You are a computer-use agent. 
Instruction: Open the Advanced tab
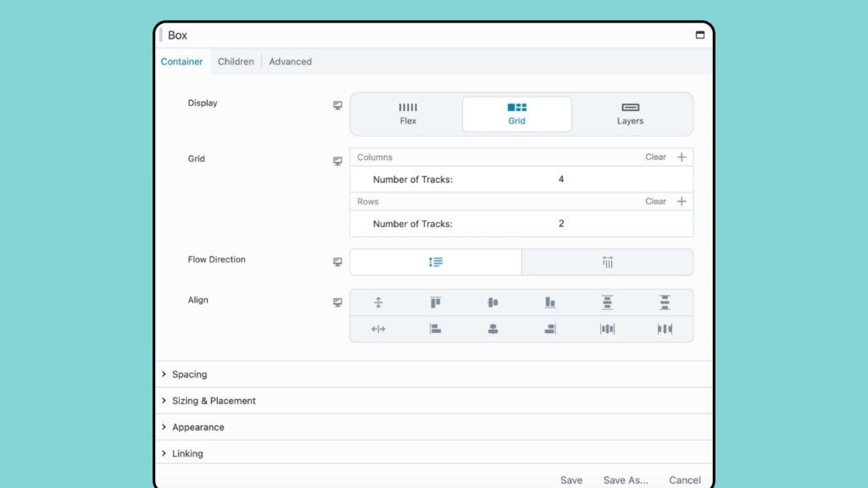(290, 61)
